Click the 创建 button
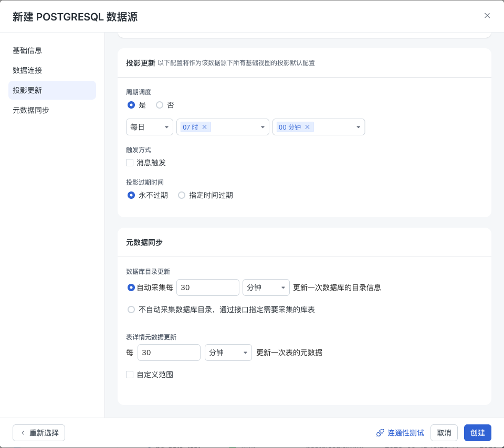The image size is (504, 448). (x=478, y=433)
